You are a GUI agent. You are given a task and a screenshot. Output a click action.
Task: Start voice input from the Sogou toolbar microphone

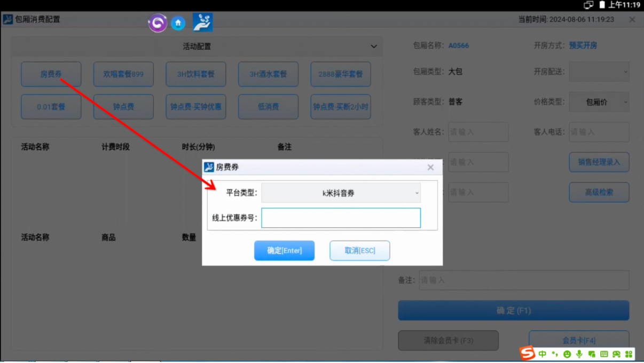[580, 353]
